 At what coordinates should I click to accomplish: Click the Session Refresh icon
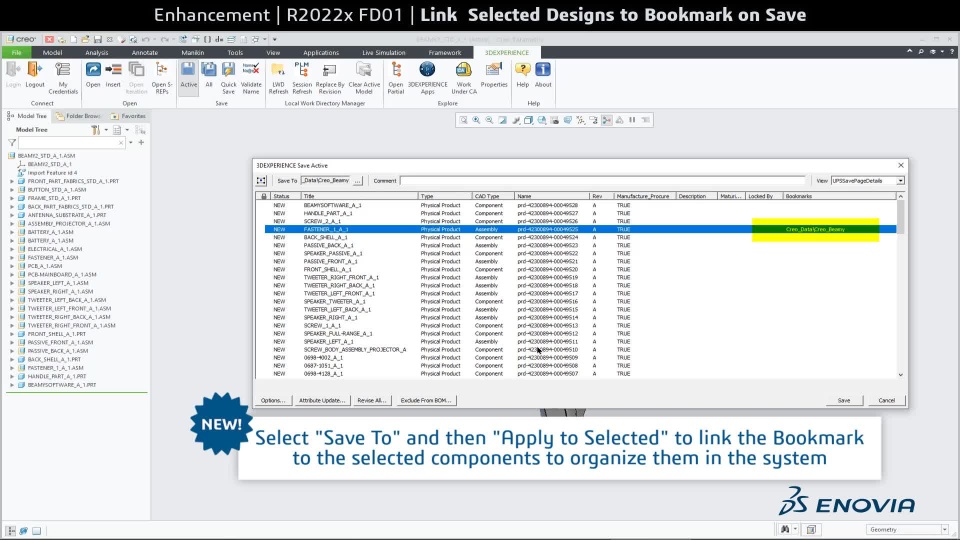[302, 70]
